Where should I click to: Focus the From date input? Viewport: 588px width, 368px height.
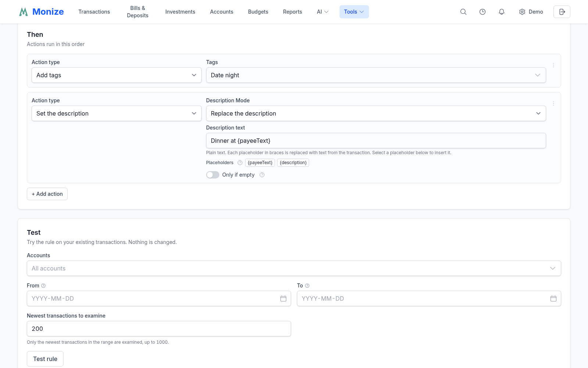159,298
